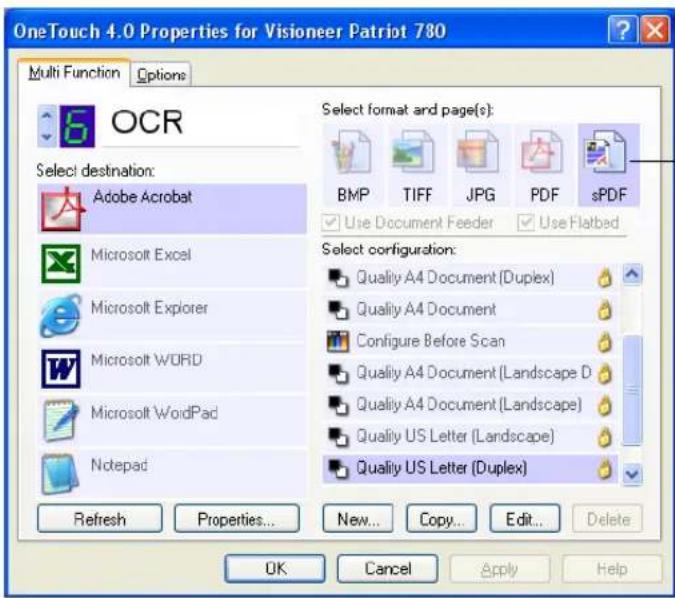Click lock icon for Quality US Letter (Duplex)

pos(605,468)
